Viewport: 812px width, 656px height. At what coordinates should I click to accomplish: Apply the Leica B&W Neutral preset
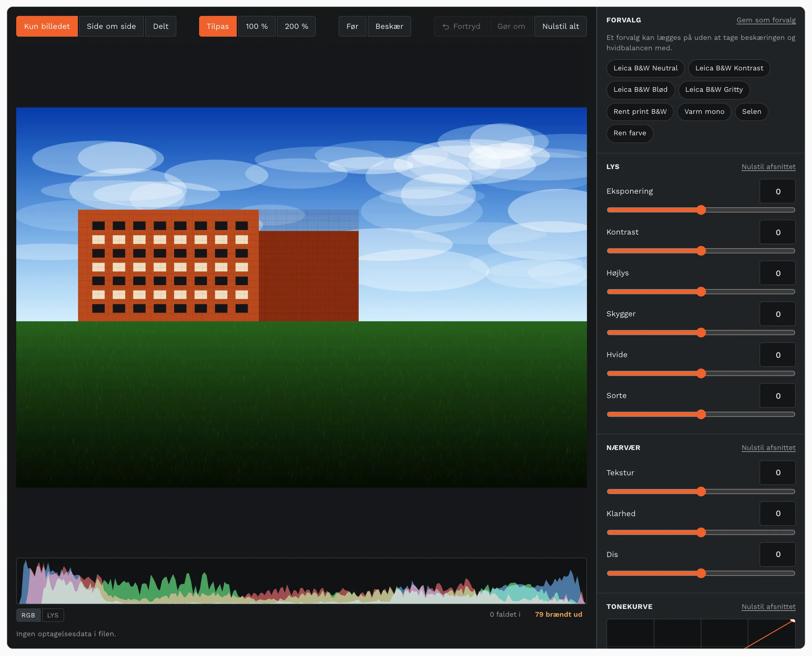[x=645, y=68]
